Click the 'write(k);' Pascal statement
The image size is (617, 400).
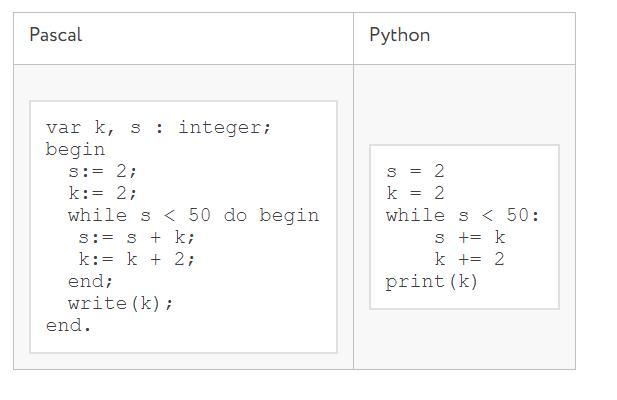(x=120, y=304)
